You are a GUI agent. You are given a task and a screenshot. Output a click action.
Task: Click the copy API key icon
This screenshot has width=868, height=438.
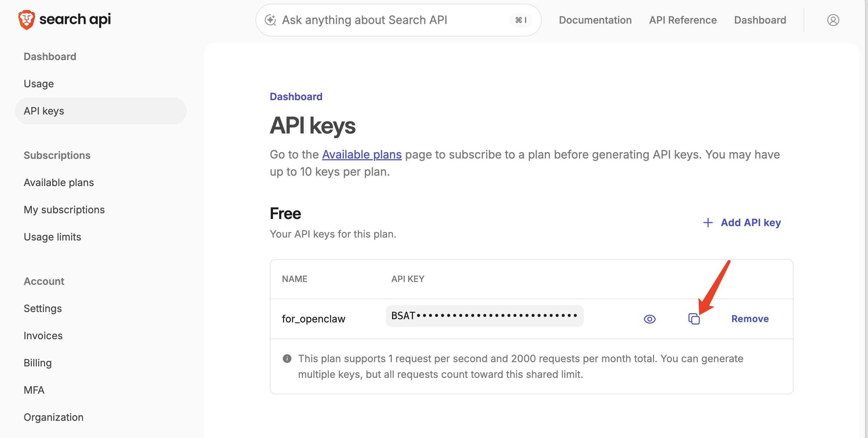(x=694, y=319)
